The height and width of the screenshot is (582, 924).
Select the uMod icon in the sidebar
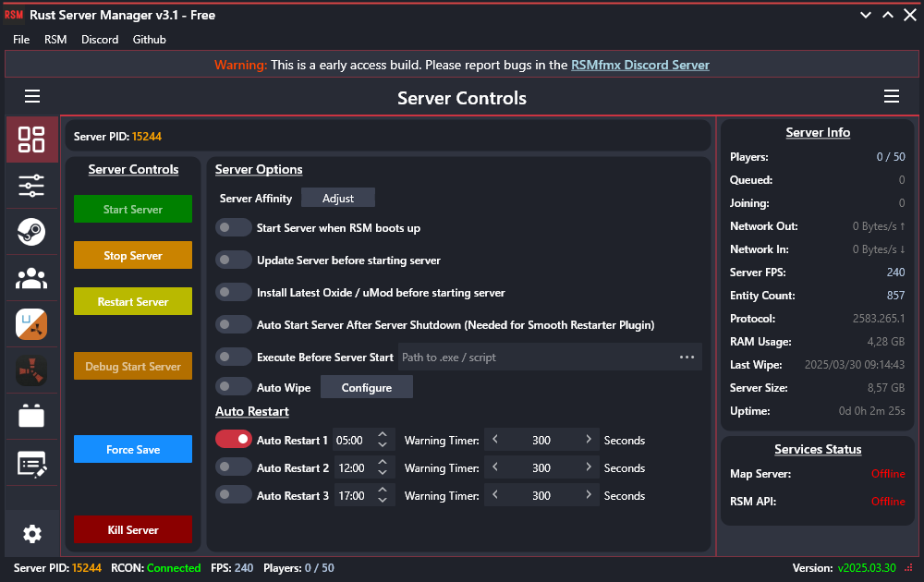click(31, 324)
